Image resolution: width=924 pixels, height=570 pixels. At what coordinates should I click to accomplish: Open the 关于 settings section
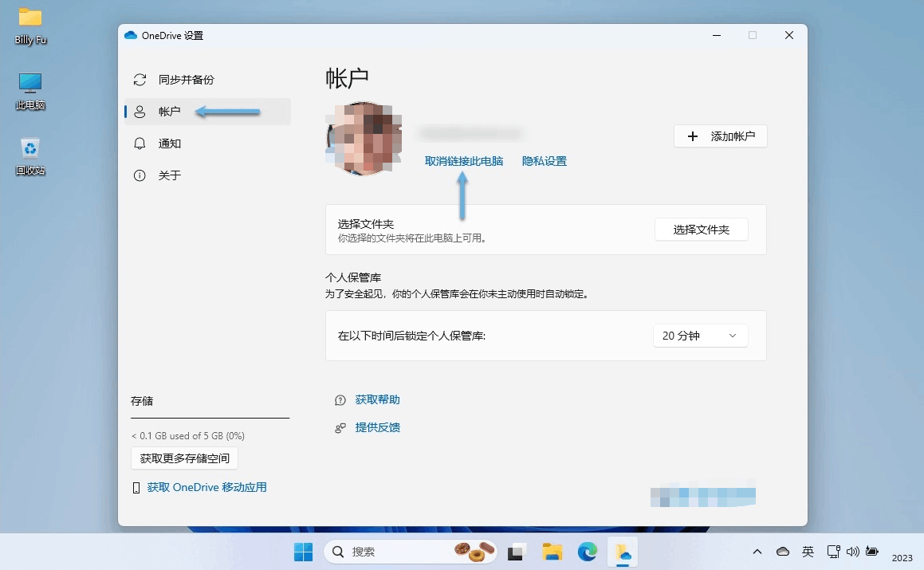(x=207, y=175)
